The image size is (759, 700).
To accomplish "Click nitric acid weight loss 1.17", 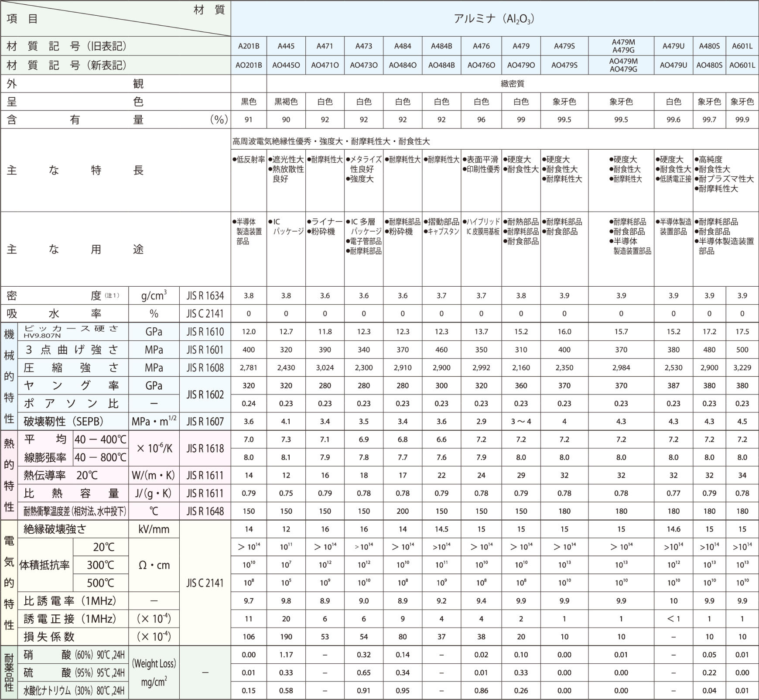I will [x=286, y=655].
